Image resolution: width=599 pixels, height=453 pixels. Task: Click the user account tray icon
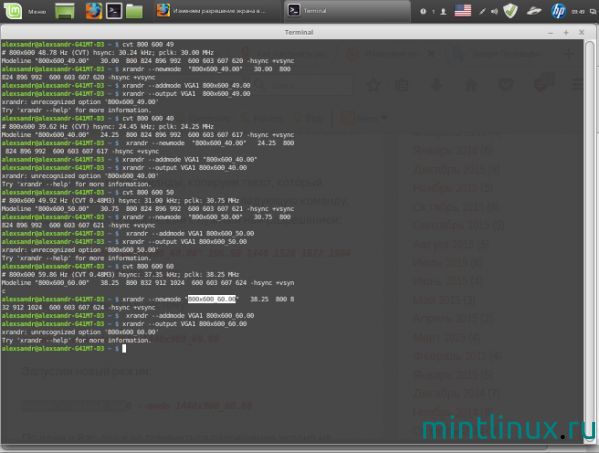(x=443, y=11)
